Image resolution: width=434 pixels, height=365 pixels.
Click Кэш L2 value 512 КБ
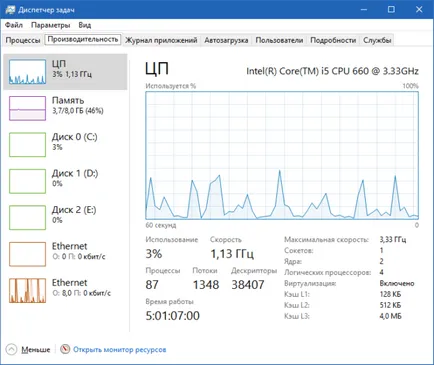[x=390, y=305]
